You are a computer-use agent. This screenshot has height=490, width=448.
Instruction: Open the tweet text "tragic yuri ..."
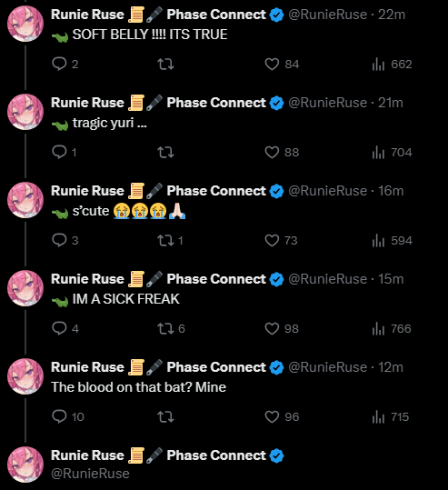(110, 123)
